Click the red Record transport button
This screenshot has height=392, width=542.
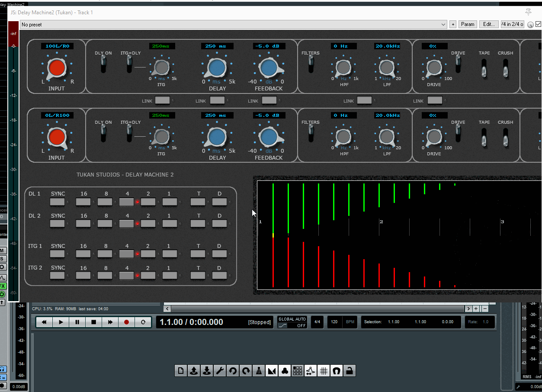click(126, 322)
